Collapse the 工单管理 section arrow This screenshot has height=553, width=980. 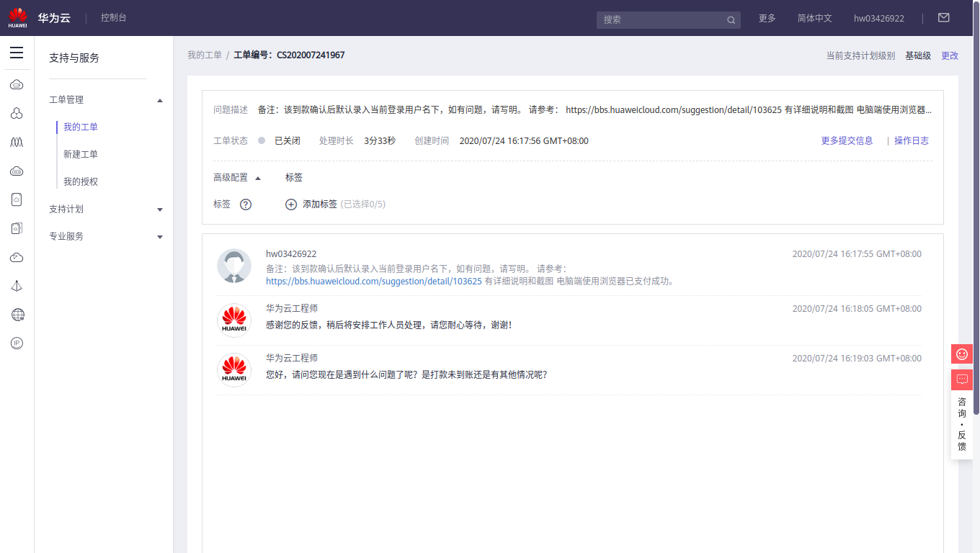click(160, 100)
